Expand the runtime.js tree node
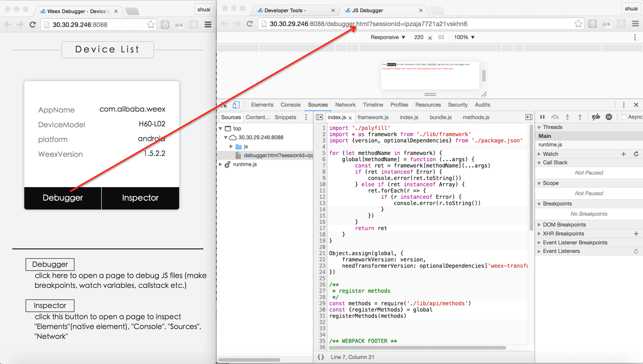Screen dimensions: 643x364 [221, 164]
